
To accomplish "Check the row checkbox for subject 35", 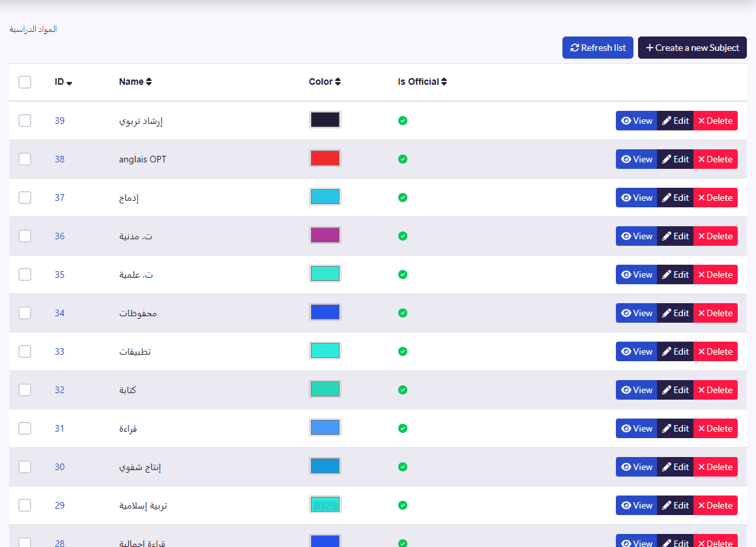I will pyautogui.click(x=25, y=274).
